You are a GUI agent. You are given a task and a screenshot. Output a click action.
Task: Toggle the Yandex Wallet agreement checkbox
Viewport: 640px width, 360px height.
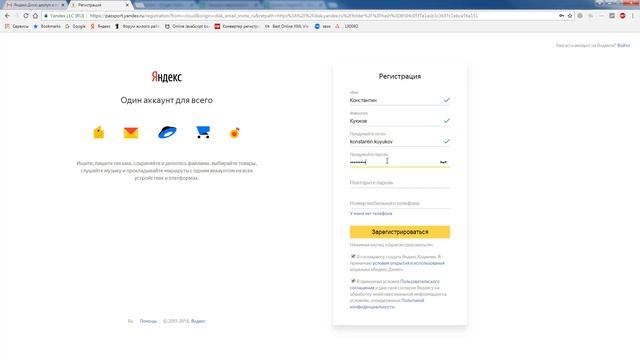[x=353, y=256]
